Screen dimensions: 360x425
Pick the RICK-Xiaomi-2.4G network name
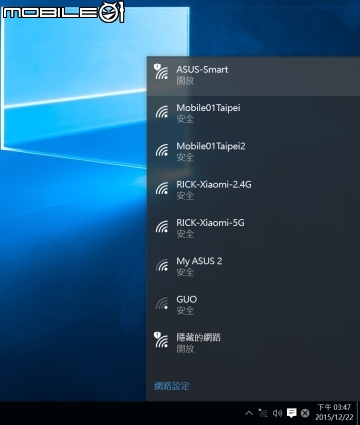[x=214, y=185]
